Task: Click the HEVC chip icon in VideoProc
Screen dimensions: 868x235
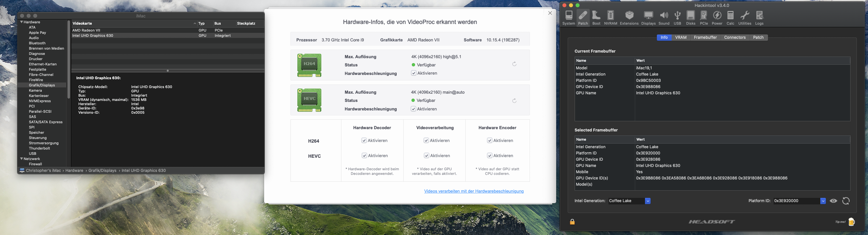Action: 309,100
